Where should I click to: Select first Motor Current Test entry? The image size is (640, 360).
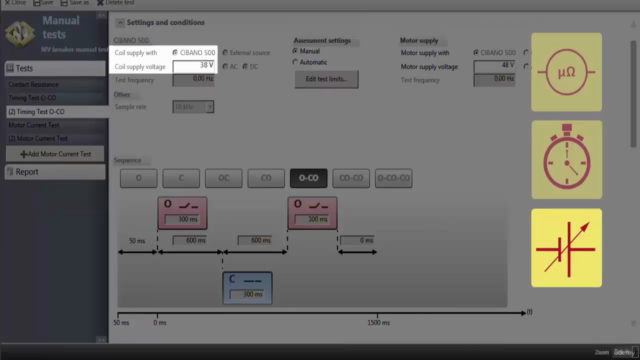[x=56, y=125]
